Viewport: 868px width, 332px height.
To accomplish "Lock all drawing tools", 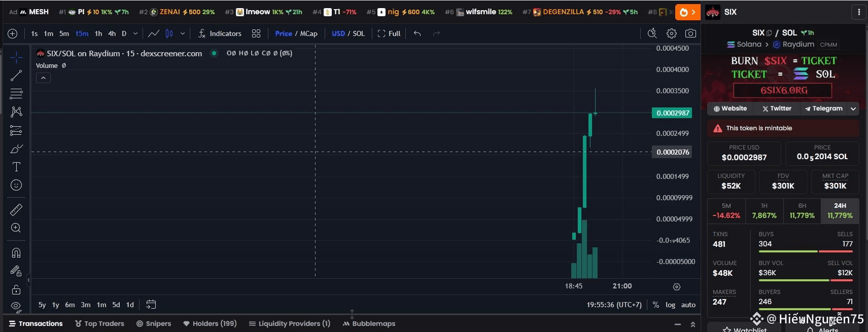I will (16, 289).
